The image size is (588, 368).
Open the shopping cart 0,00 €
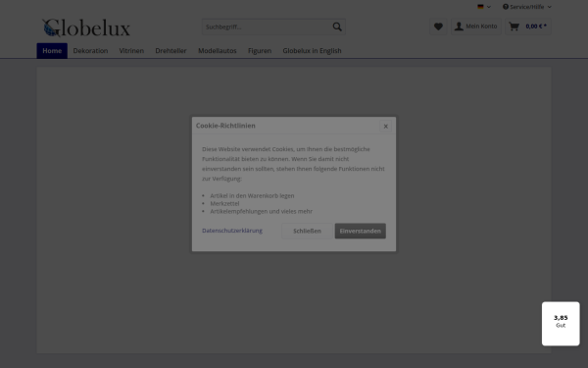[x=527, y=26]
